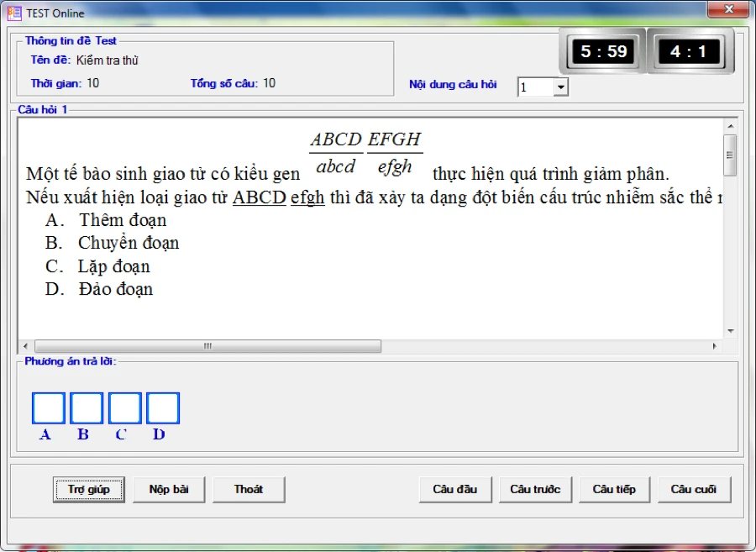Open the question number dropdown

click(x=560, y=87)
